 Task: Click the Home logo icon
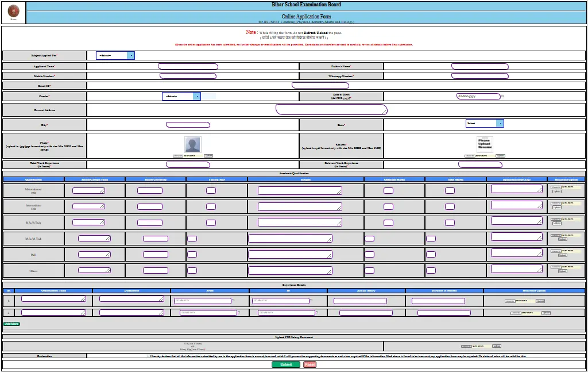point(14,11)
